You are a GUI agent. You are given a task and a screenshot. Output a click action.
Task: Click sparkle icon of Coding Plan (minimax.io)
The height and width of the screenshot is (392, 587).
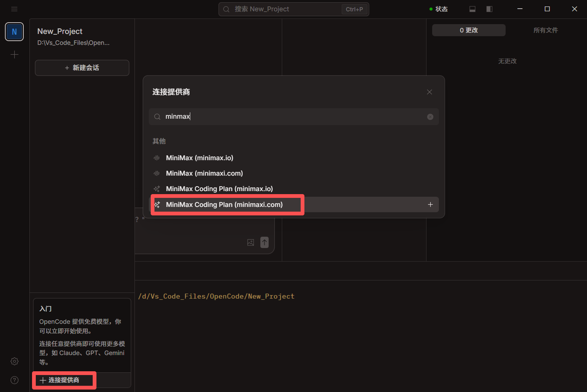pyautogui.click(x=157, y=189)
